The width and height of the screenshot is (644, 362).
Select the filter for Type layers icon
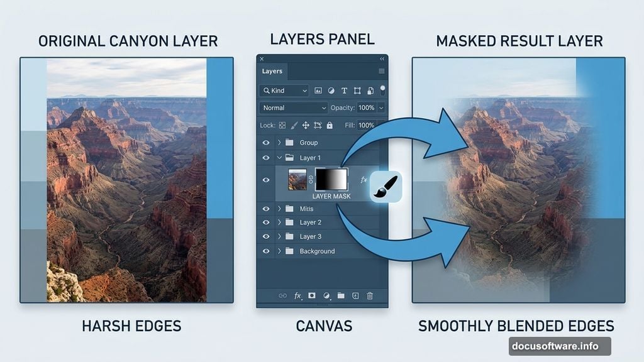(344, 91)
